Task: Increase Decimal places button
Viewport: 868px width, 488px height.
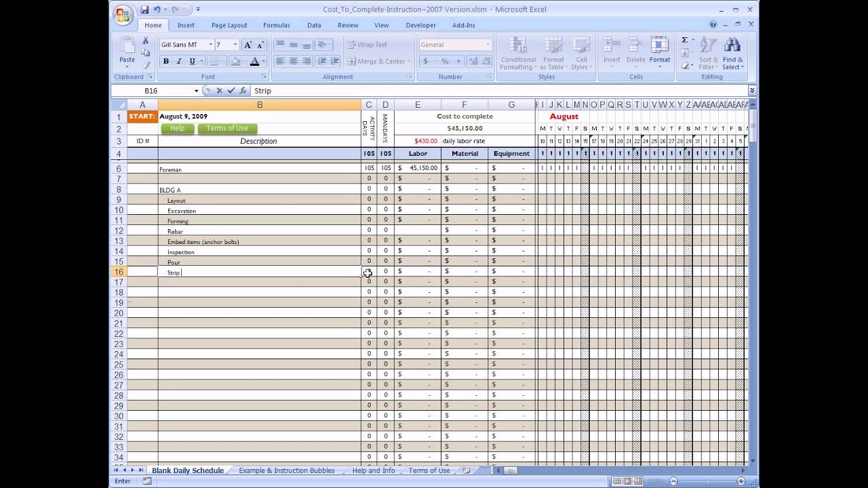Action: tap(473, 61)
